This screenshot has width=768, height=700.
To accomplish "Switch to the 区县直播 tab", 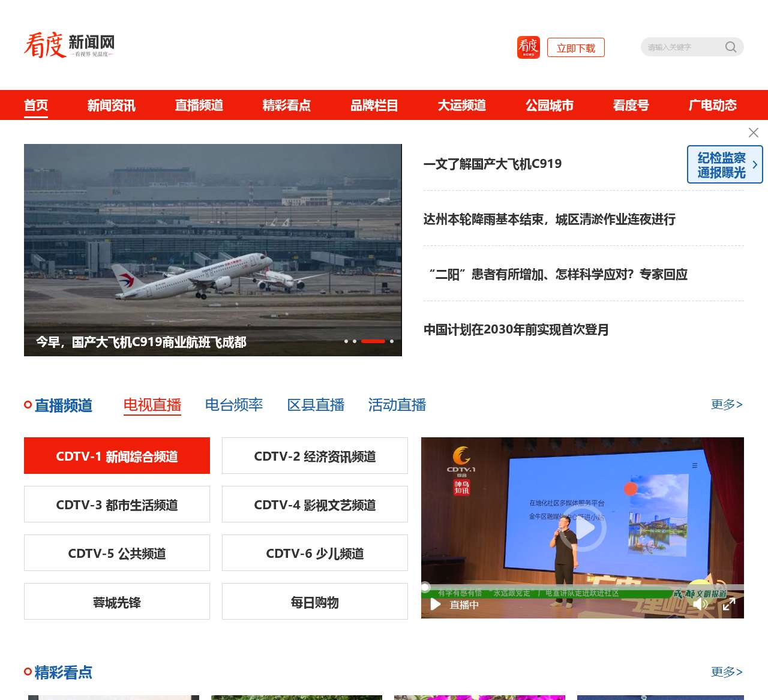I will click(316, 405).
